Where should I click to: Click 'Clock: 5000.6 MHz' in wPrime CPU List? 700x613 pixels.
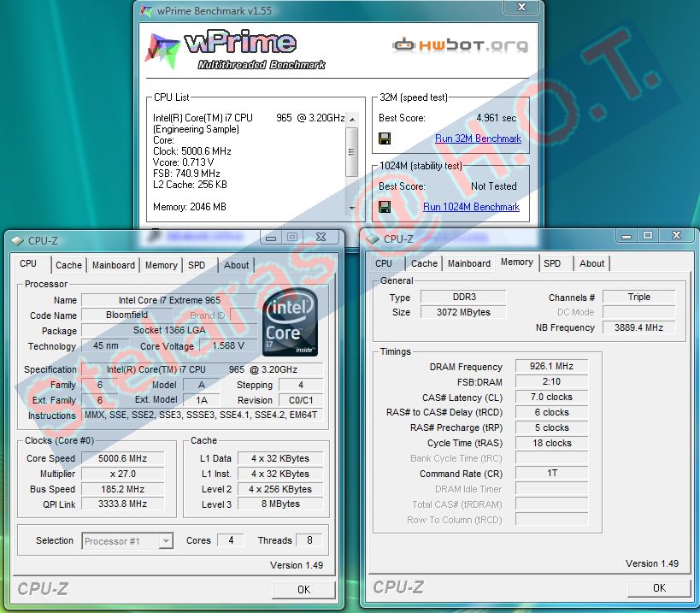(192, 151)
